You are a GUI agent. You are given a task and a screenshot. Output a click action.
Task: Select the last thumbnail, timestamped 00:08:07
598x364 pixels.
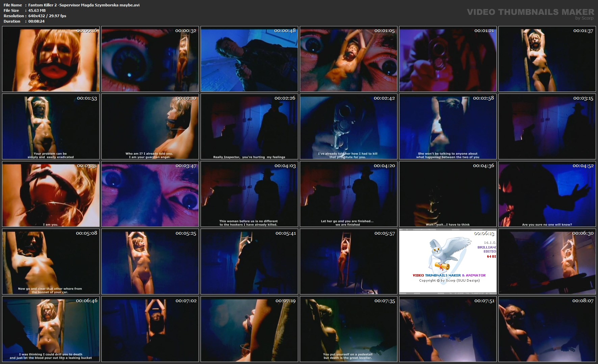click(547, 329)
